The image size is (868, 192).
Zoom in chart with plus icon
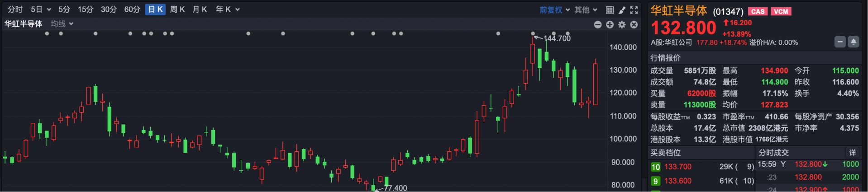coord(610,24)
